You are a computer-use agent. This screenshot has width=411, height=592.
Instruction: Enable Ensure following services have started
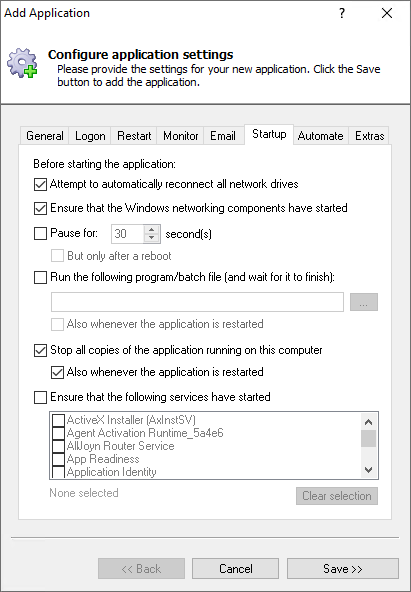click(40, 398)
